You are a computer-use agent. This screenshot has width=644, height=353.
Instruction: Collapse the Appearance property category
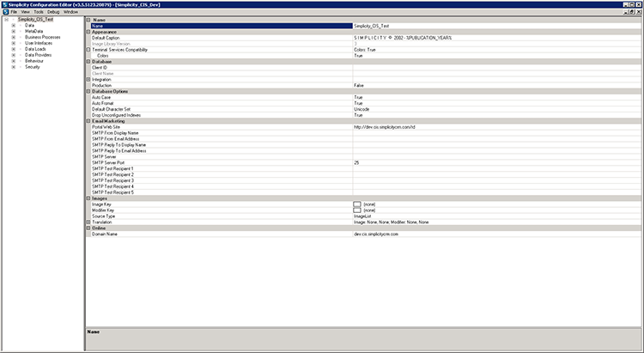88,32
